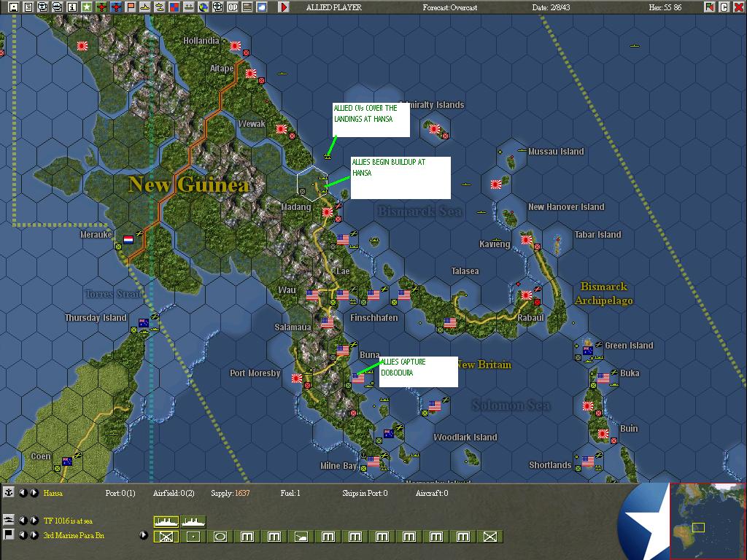Select the dot symbol unit icon
The image size is (747, 560).
(193, 537)
